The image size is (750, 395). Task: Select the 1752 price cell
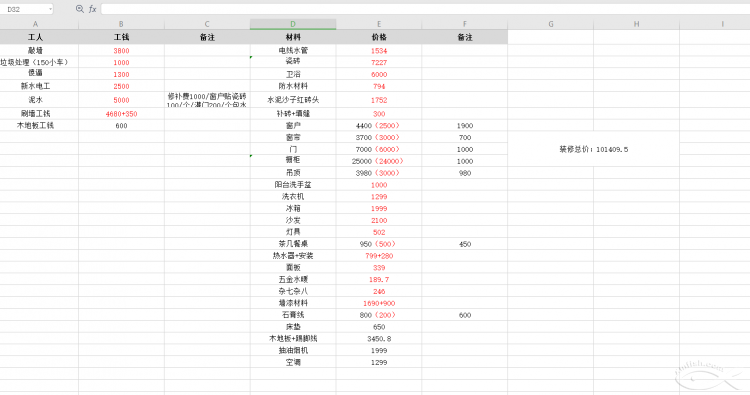(x=379, y=100)
